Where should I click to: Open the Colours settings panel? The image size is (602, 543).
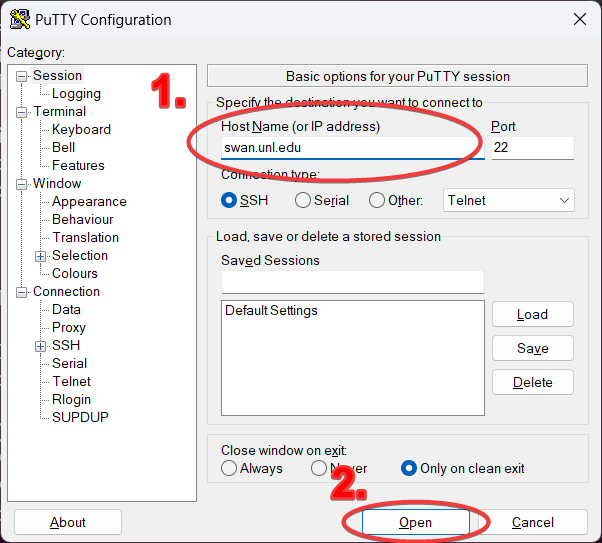coord(75,273)
